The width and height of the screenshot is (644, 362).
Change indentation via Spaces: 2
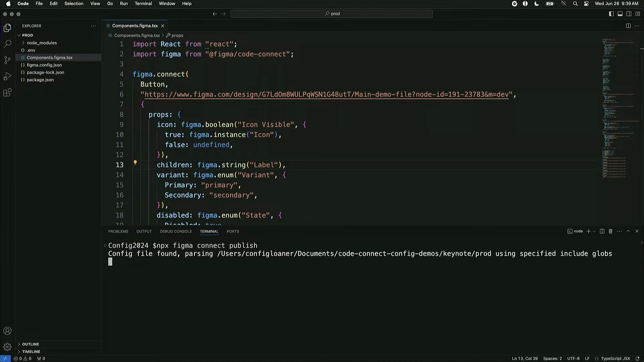coord(552,358)
